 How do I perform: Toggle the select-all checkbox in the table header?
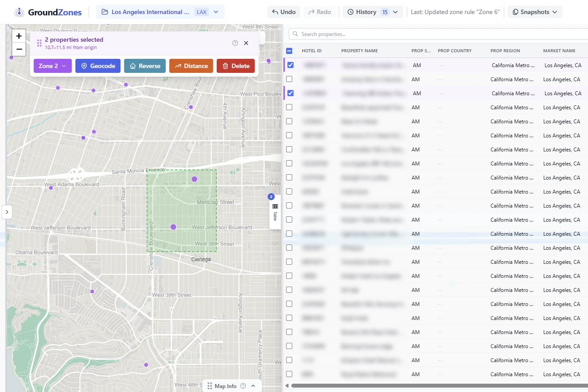tap(290, 51)
